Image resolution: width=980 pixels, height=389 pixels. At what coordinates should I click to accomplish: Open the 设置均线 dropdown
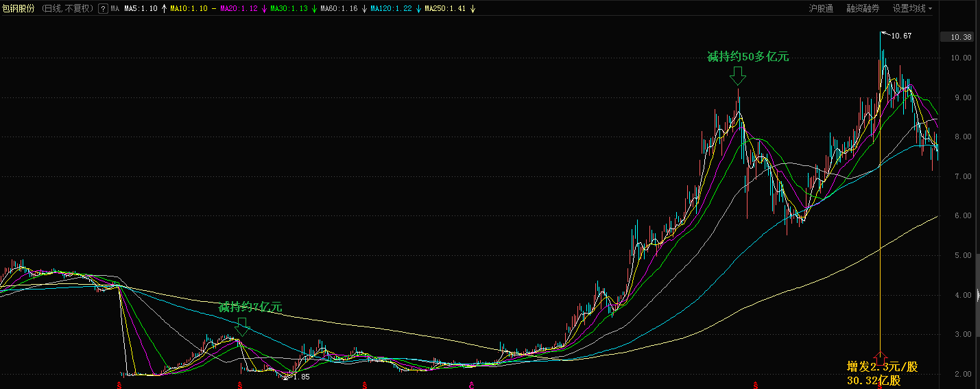pyautogui.click(x=912, y=9)
